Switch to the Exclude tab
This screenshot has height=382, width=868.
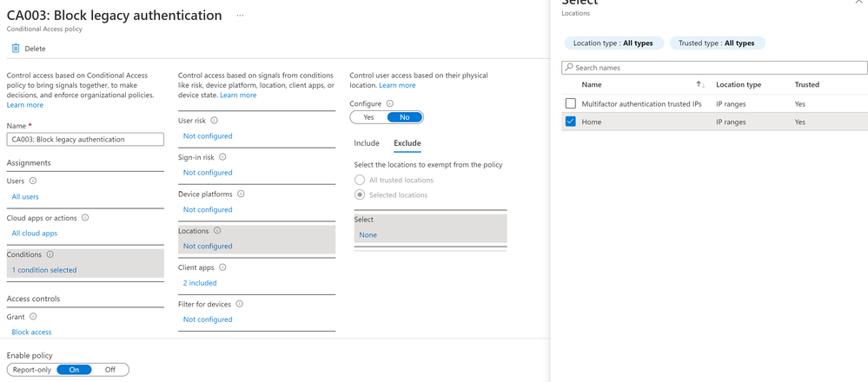point(407,143)
